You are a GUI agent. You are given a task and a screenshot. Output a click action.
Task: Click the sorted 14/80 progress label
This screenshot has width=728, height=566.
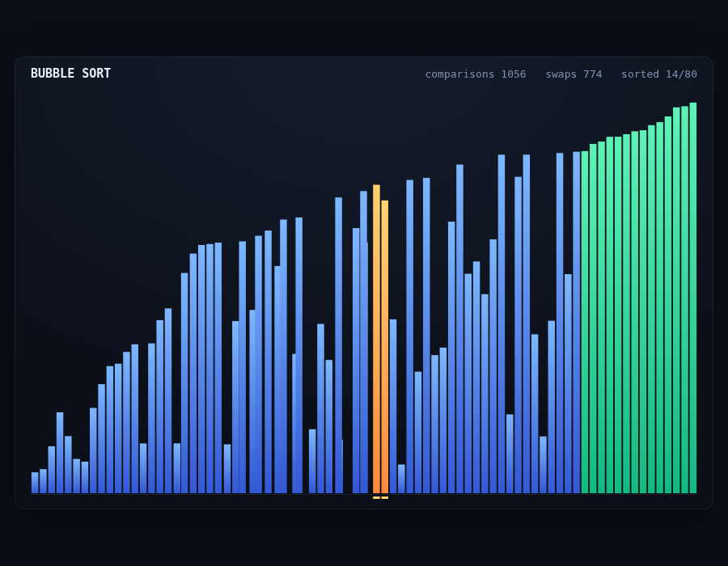click(x=658, y=74)
